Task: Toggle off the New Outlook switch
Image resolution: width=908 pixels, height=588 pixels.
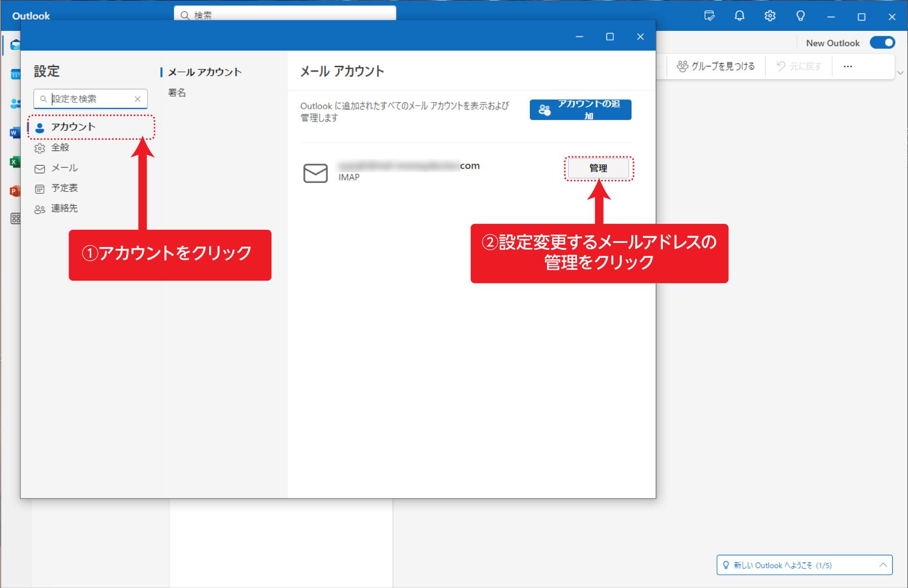Action: pyautogui.click(x=882, y=42)
